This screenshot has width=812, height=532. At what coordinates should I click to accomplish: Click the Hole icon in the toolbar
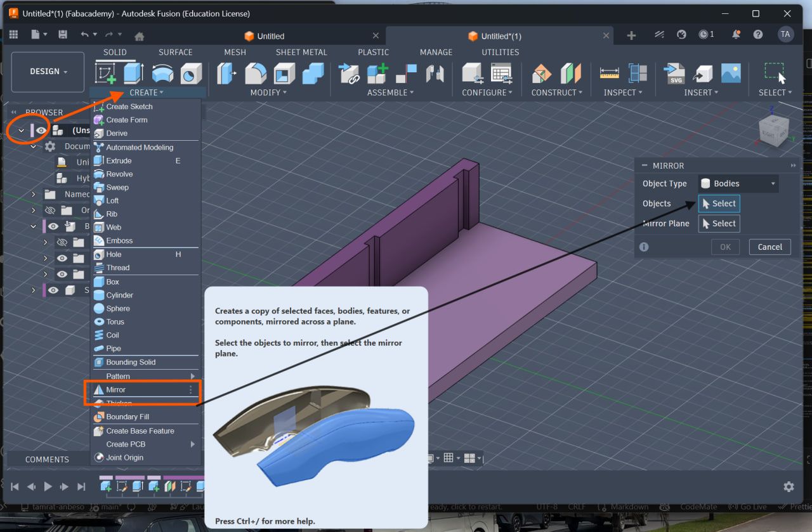tap(191, 73)
